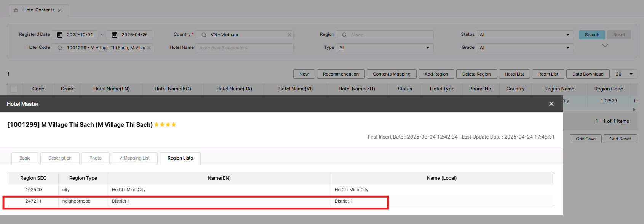
Task: Open the Type dropdown
Action: pyautogui.click(x=427, y=48)
